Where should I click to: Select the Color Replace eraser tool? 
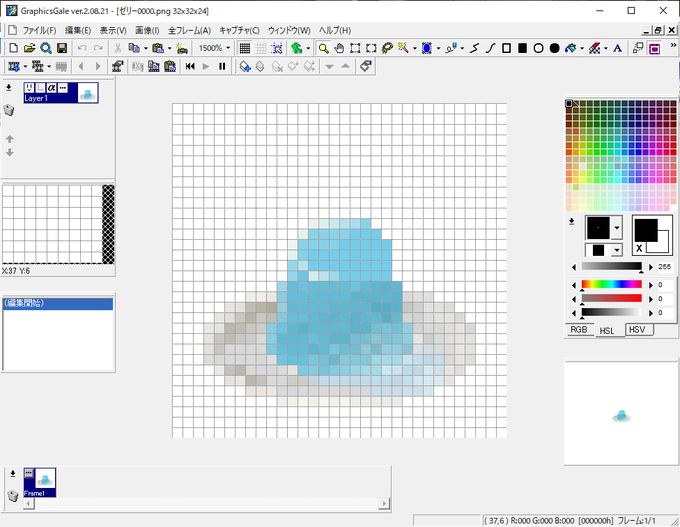594,48
